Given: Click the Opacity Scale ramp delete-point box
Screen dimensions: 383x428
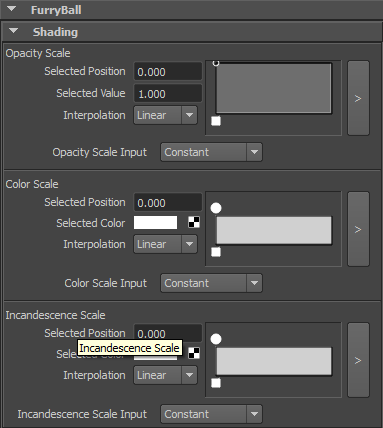Looking at the screenshot, I should click(x=216, y=121).
